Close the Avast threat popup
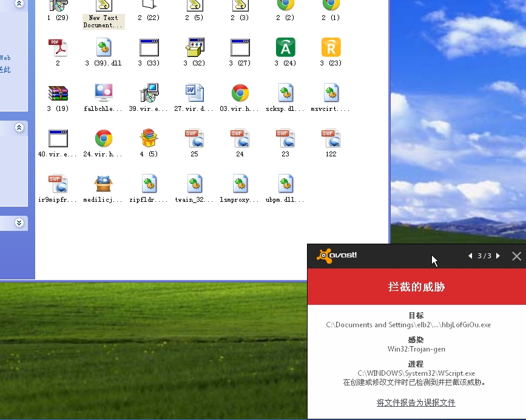526x420 pixels. [x=516, y=256]
